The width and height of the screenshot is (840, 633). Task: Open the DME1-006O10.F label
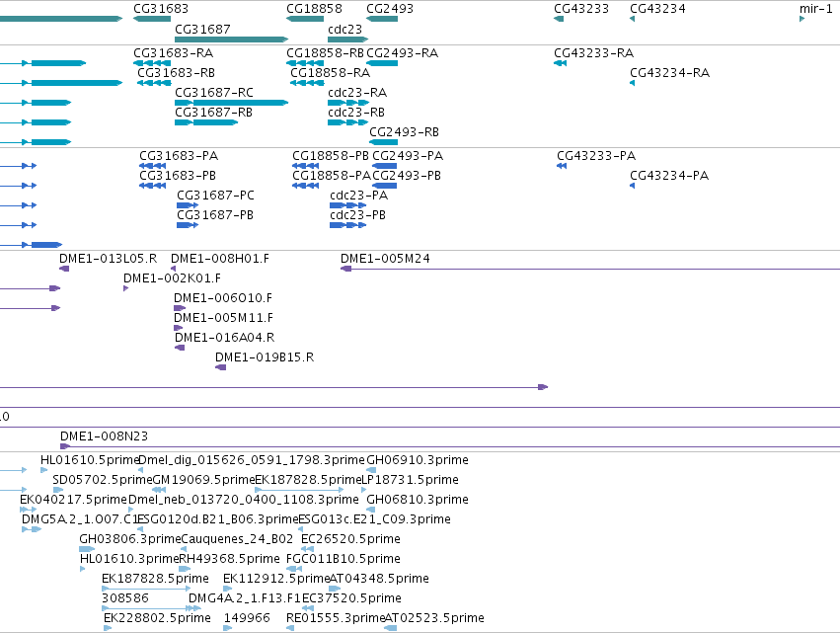click(223, 298)
